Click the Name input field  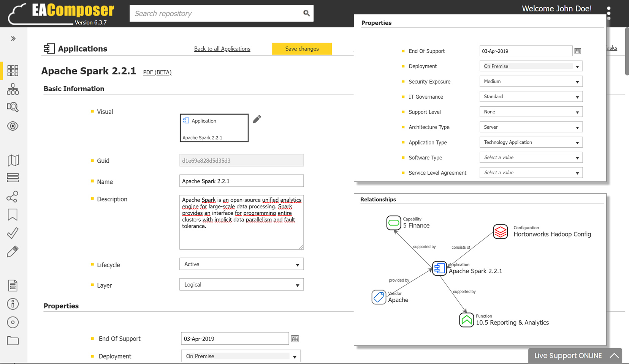(241, 181)
